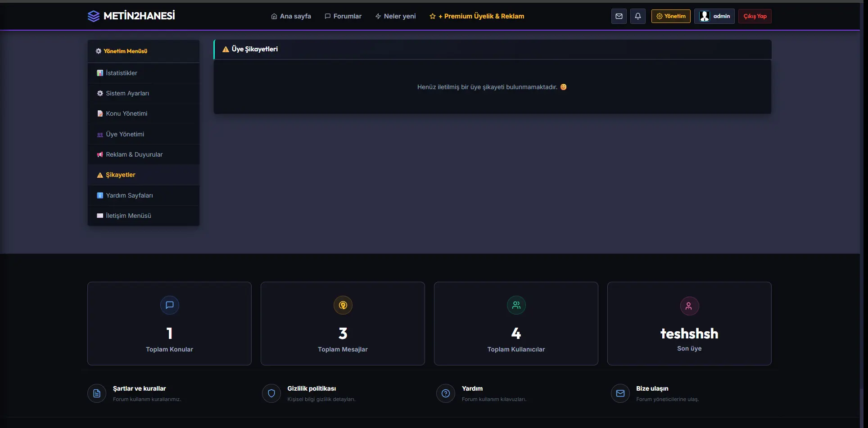Click the teshshsh latest member name
The image size is (868, 428).
pyautogui.click(x=689, y=333)
